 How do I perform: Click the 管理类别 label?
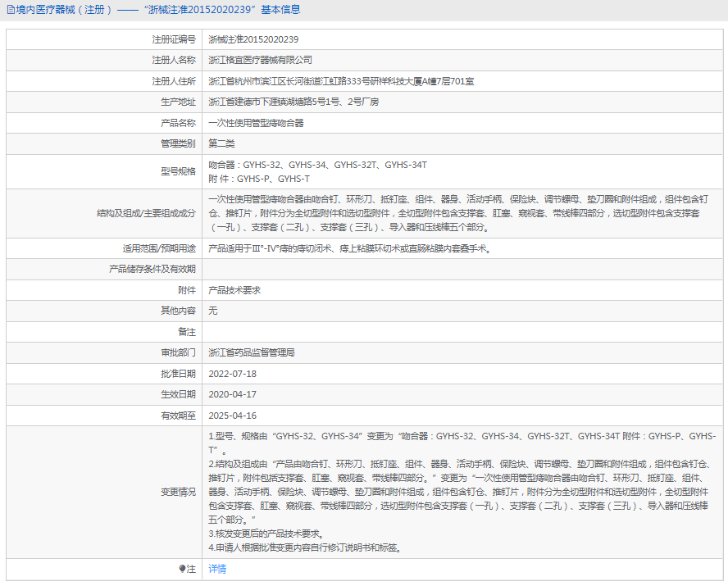pos(178,143)
